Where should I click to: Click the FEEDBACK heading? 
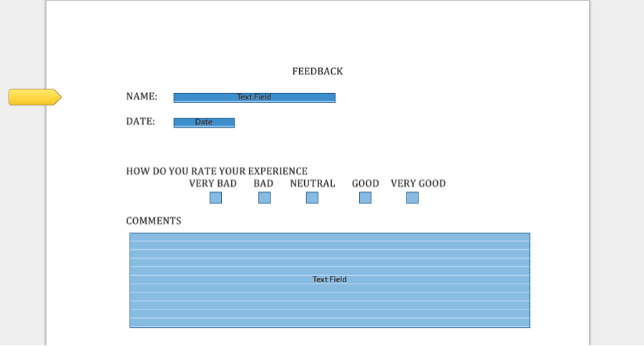click(x=317, y=72)
